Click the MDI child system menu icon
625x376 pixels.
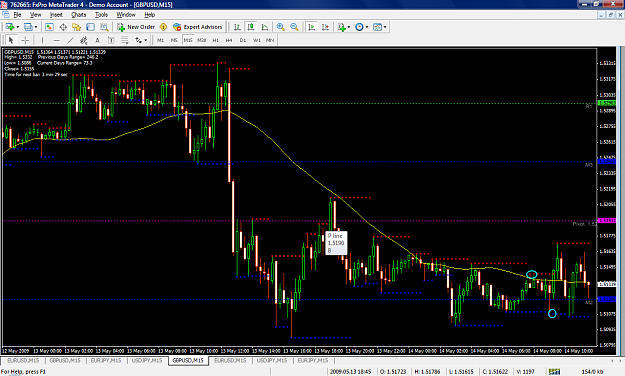pos(6,15)
